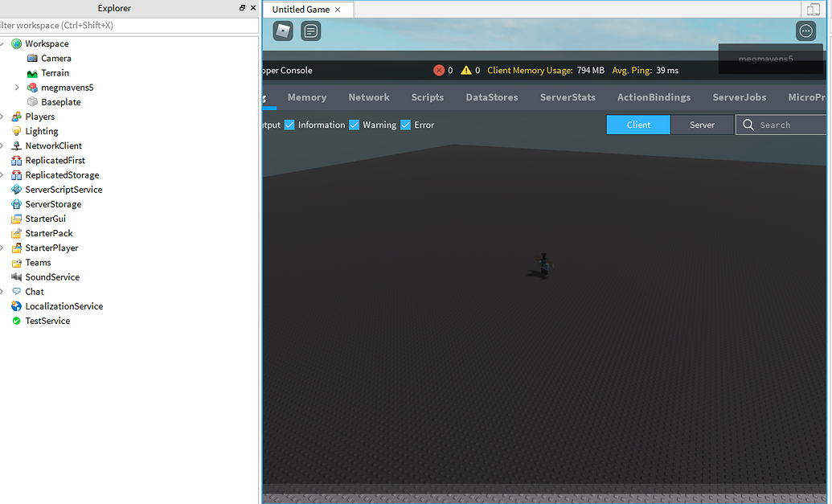Click the Server button in Developer Console
The height and width of the screenshot is (504, 832).
click(702, 125)
